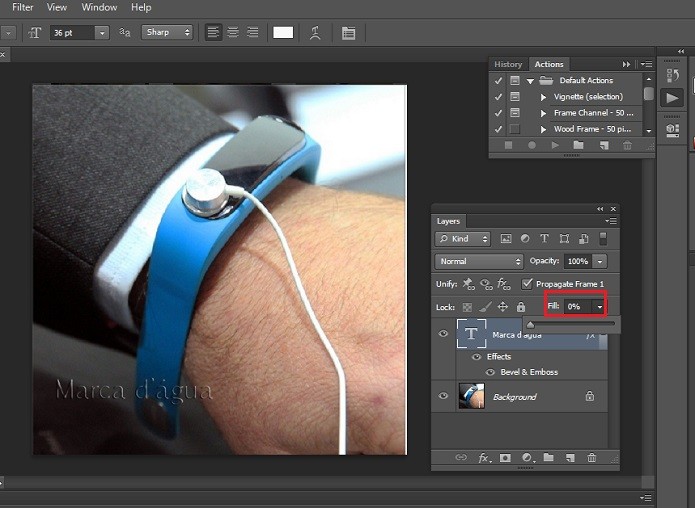Switch to the Actions tab
This screenshot has height=508, width=695.
coord(549,64)
